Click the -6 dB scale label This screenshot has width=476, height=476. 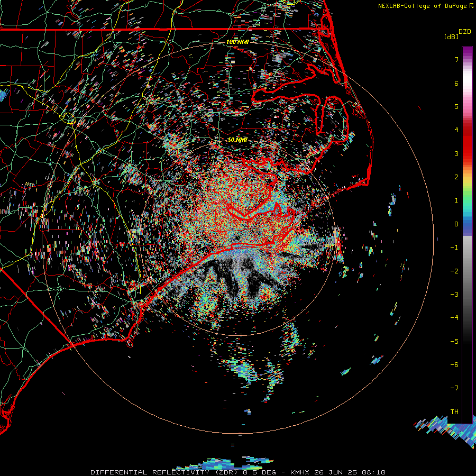[454, 365]
